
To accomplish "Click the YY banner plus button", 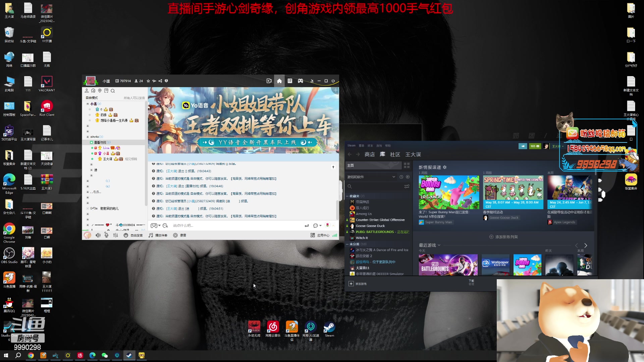I will (335, 90).
